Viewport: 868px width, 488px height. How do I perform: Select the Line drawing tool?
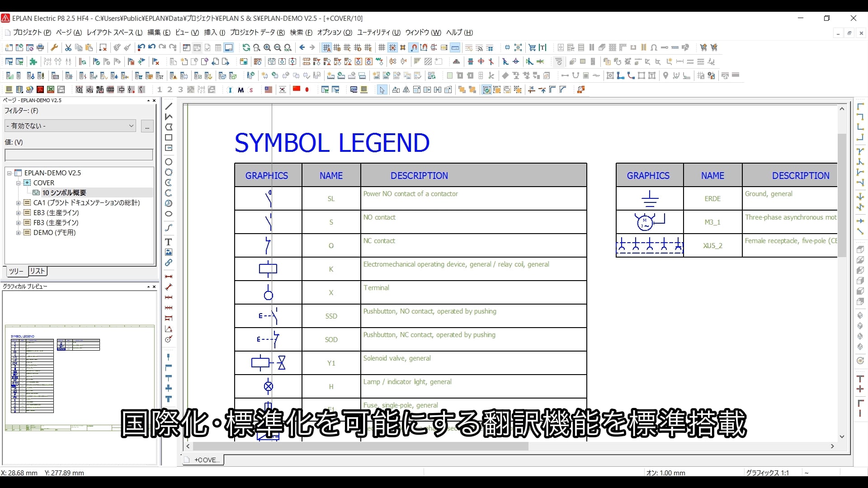(169, 106)
